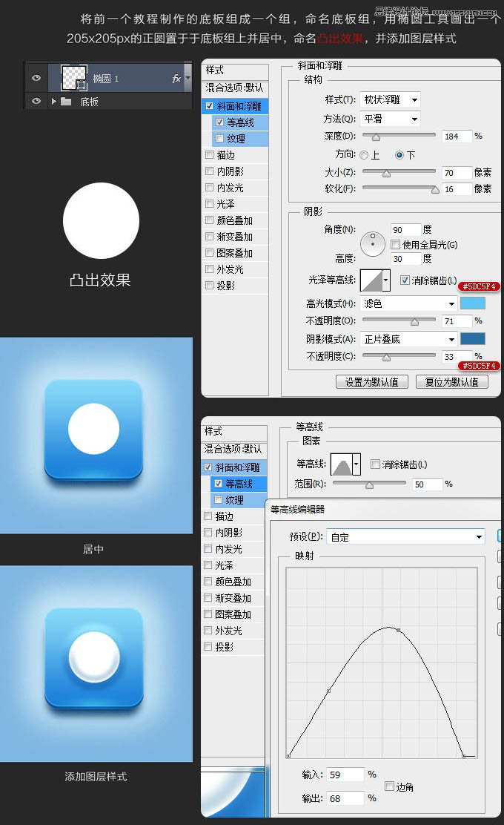Enable 描边 in Contour settings dialog

click(x=208, y=516)
